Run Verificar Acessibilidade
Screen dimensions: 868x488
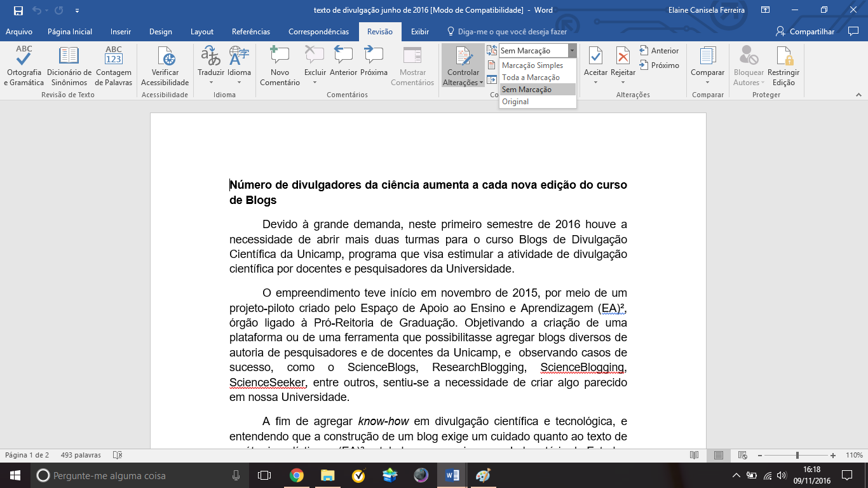tap(165, 66)
